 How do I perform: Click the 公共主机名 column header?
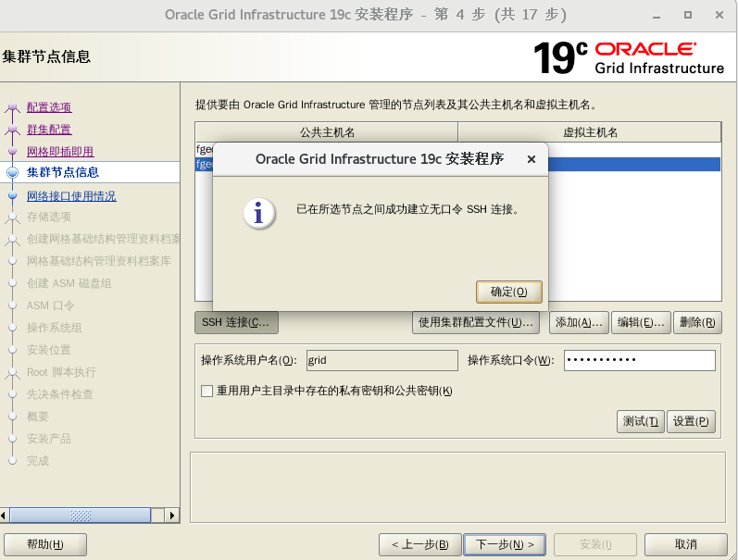(327, 132)
